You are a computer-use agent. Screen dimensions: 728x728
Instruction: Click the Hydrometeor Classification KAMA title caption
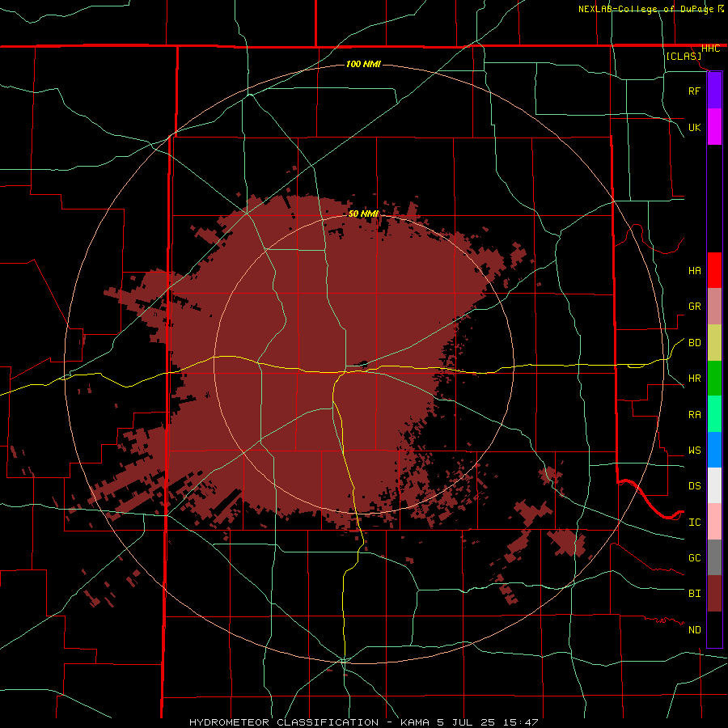pos(363,722)
